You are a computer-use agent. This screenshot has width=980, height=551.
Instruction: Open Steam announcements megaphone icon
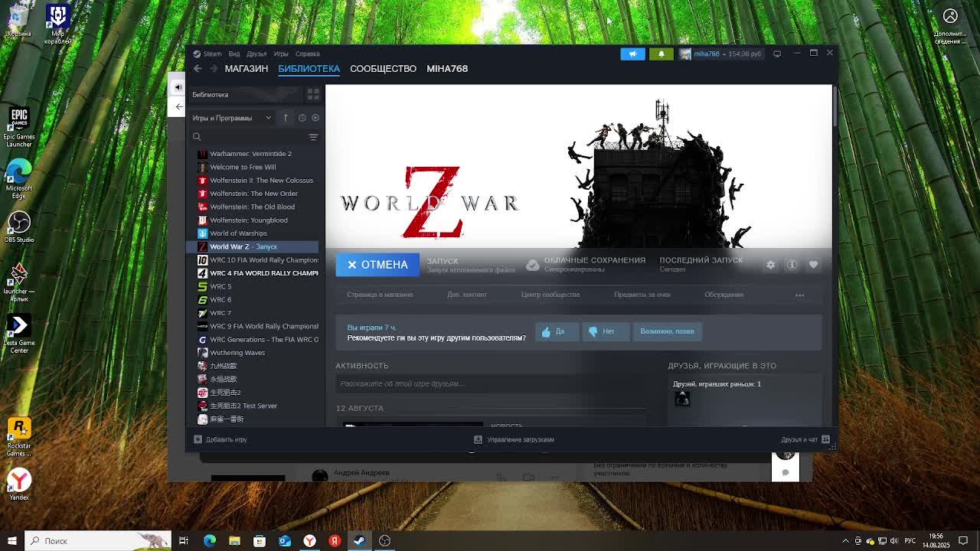632,54
